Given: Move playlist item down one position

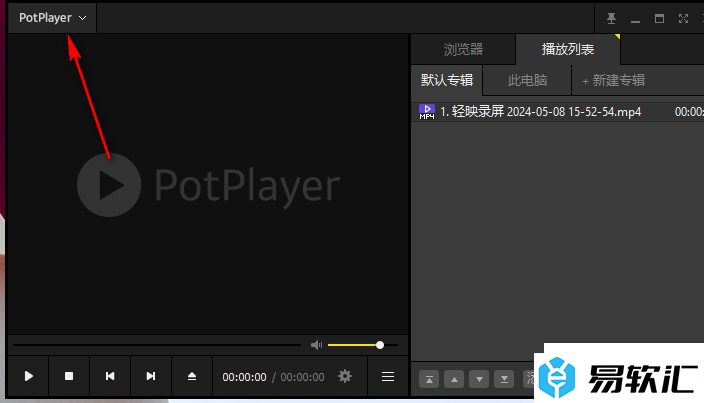Looking at the screenshot, I should (479, 379).
